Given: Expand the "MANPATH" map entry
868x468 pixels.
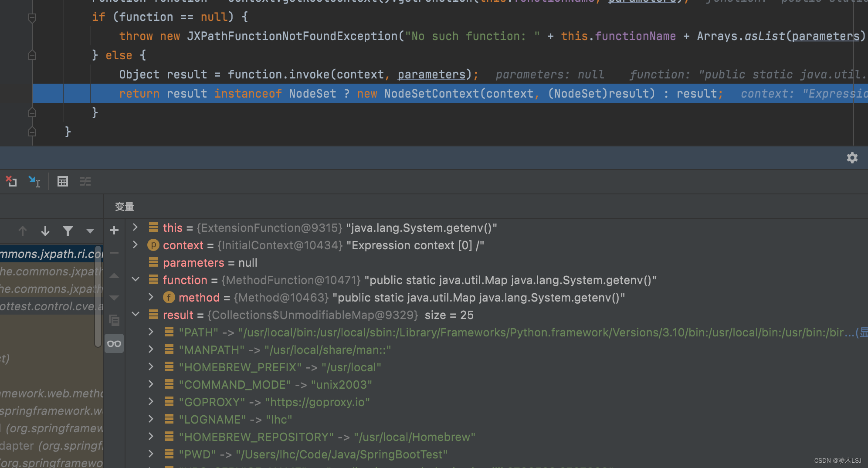Looking at the screenshot, I should (x=151, y=349).
